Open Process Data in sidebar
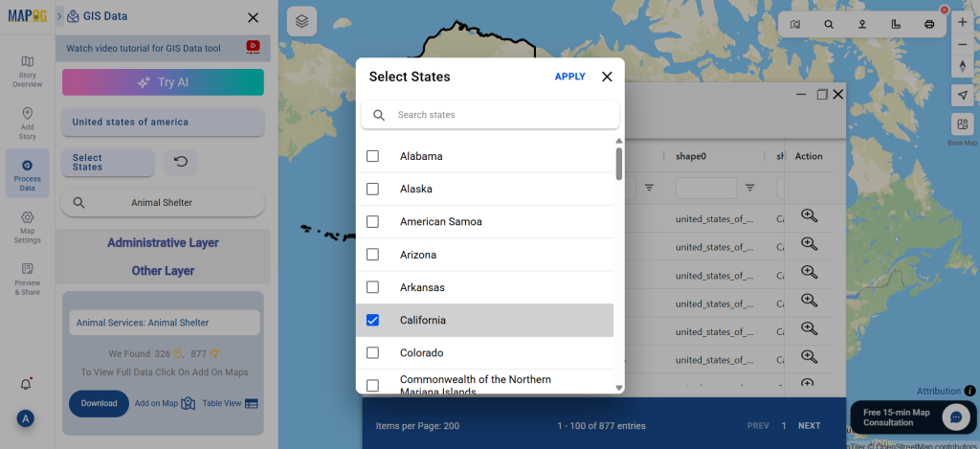This screenshot has height=449, width=980. pos(28,173)
